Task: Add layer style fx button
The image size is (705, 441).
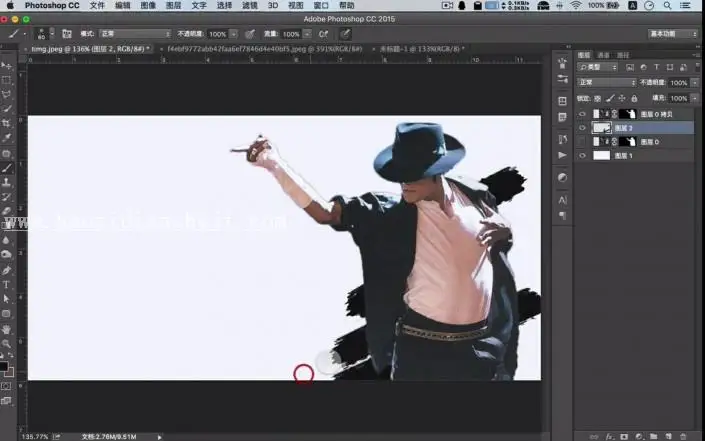Action: tap(609, 436)
